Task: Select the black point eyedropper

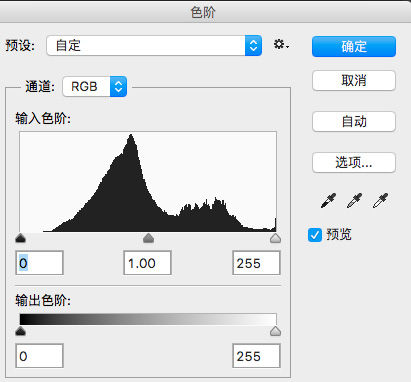Action: (328, 201)
